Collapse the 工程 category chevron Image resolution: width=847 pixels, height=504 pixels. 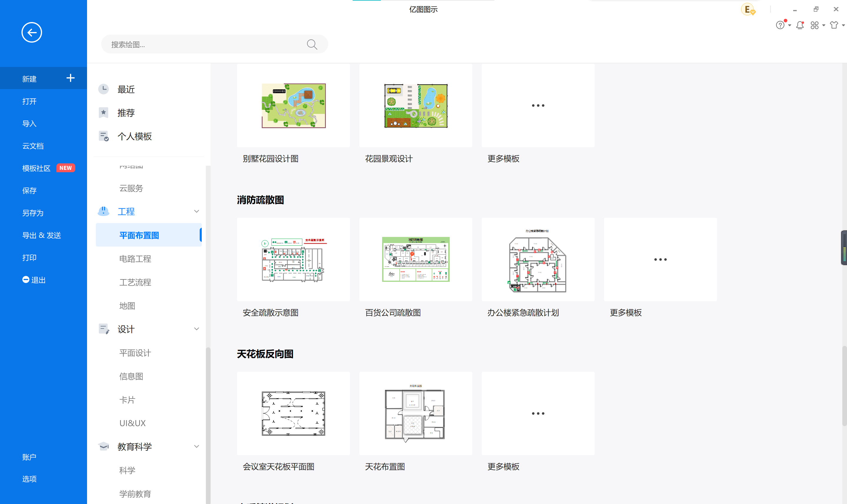pyautogui.click(x=196, y=211)
